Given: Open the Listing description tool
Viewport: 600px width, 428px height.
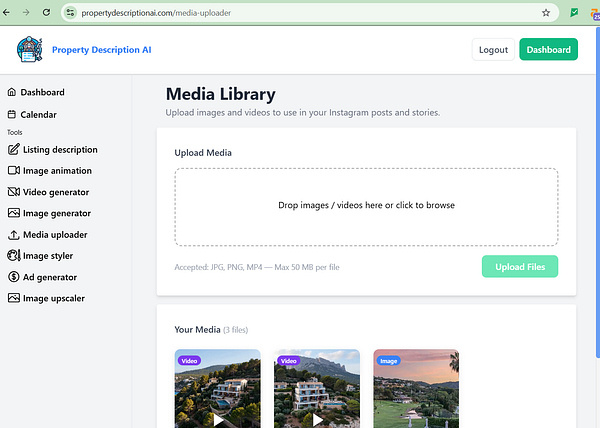Looking at the screenshot, I should click(60, 150).
